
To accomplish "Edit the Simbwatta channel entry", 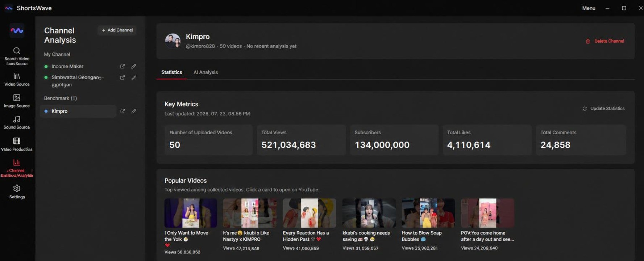I will (134, 77).
